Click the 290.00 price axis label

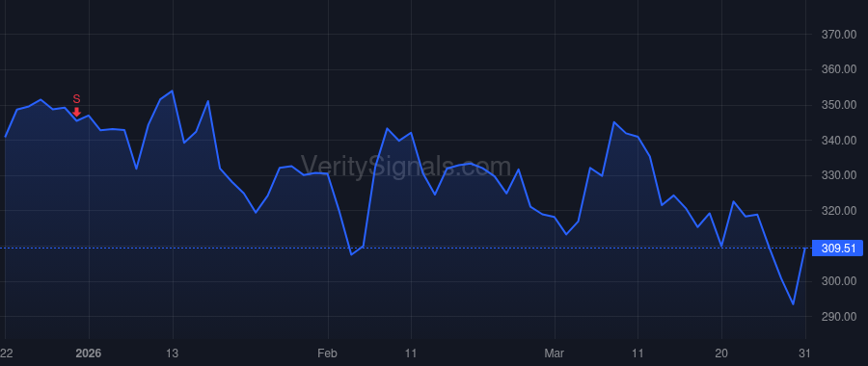point(839,317)
